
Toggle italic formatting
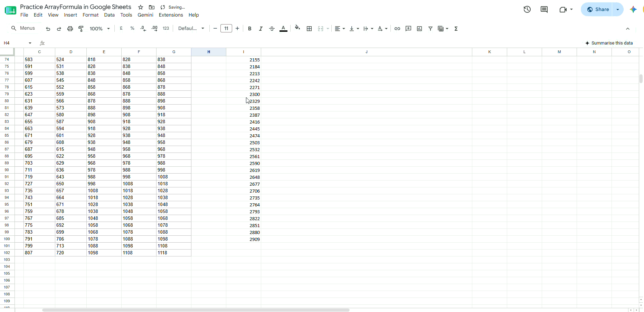click(x=261, y=29)
